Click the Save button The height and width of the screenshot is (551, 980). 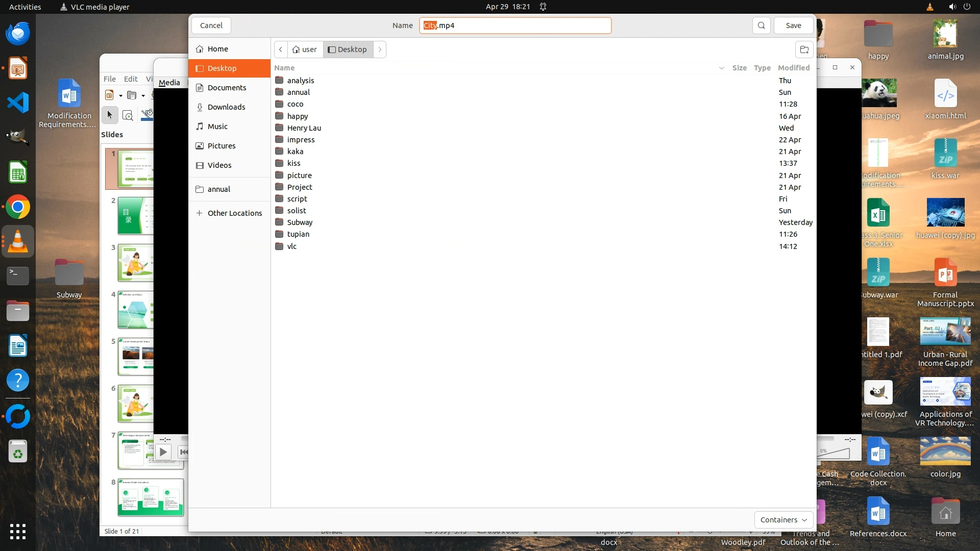[793, 26]
